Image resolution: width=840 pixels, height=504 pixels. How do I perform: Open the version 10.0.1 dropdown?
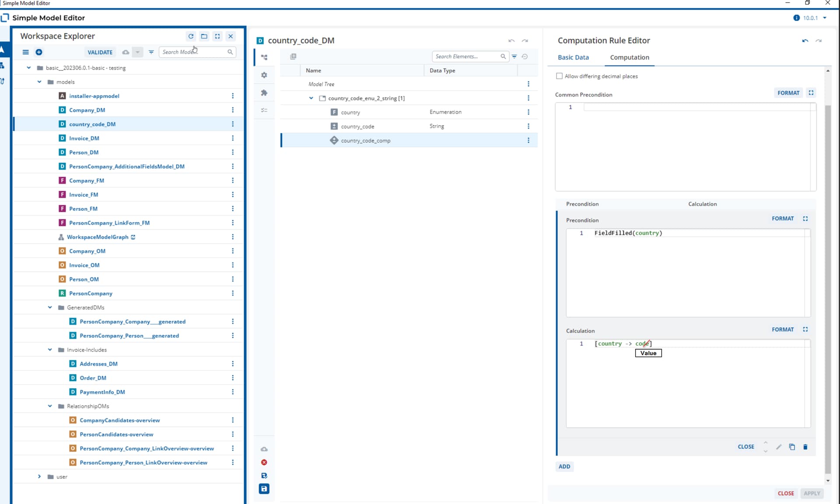pos(825,18)
